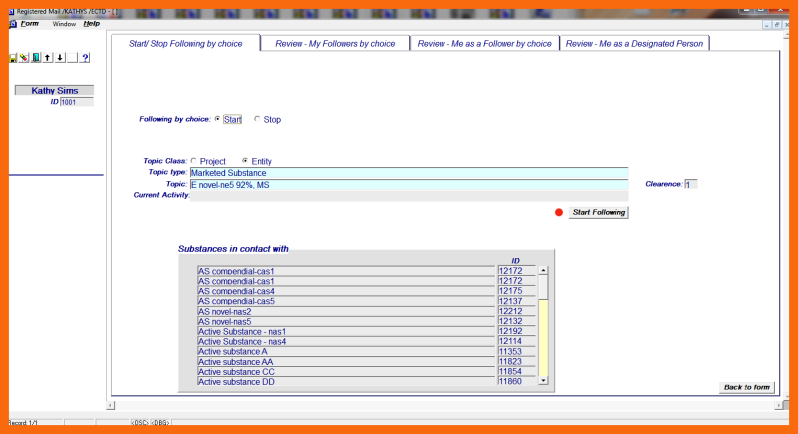Click ID cell 11860

(517, 381)
